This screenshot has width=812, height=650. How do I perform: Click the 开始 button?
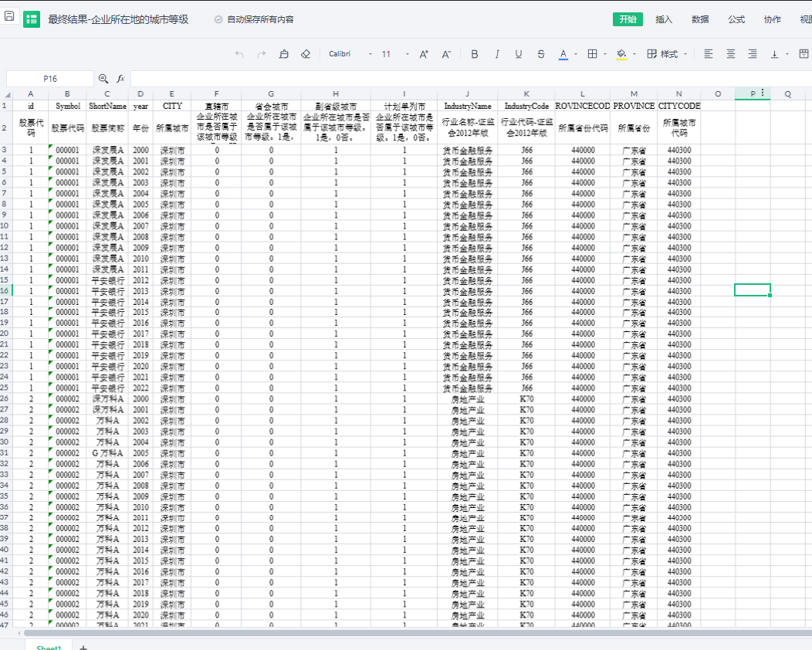click(x=628, y=19)
